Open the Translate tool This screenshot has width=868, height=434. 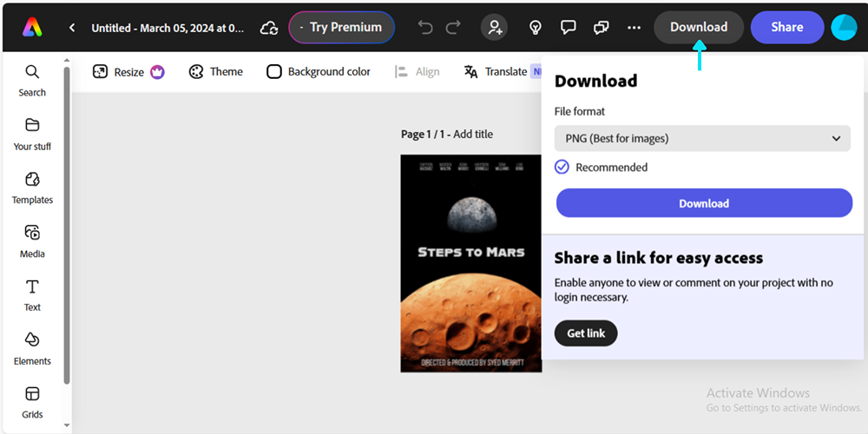point(496,72)
